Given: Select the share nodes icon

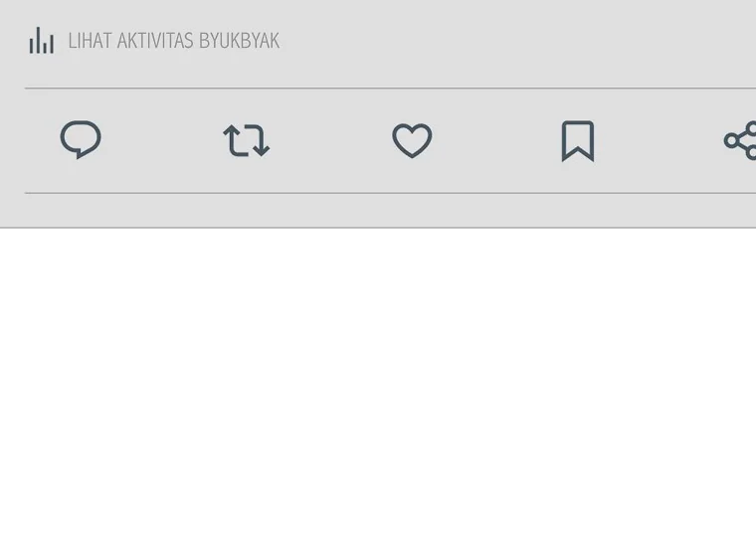Looking at the screenshot, I should pyautogui.click(x=740, y=140).
